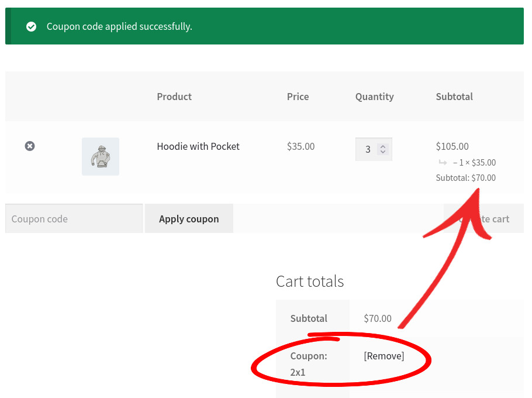Click the Price column header
Image resolution: width=532 pixels, height=398 pixels.
[298, 96]
